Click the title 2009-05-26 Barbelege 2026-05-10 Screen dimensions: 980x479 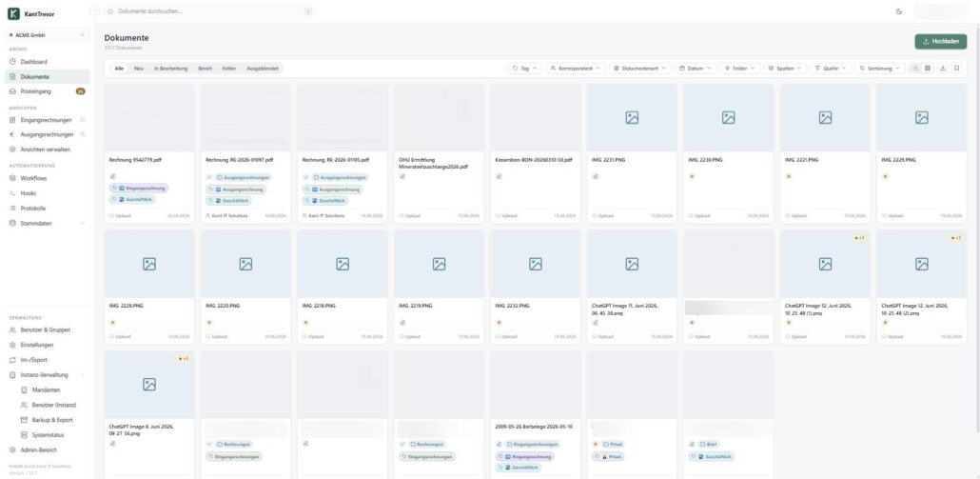533,427
